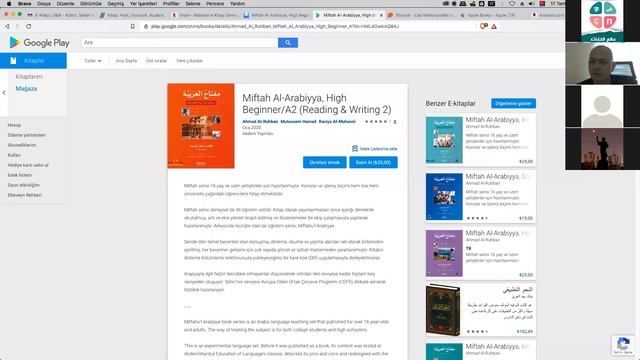
Task: Open the Yardım menu
Action: click(237, 4)
